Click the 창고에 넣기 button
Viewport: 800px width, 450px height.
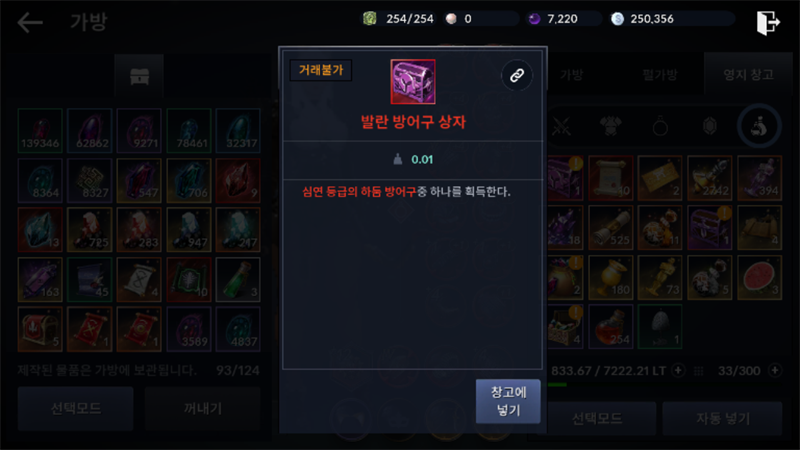point(508,401)
